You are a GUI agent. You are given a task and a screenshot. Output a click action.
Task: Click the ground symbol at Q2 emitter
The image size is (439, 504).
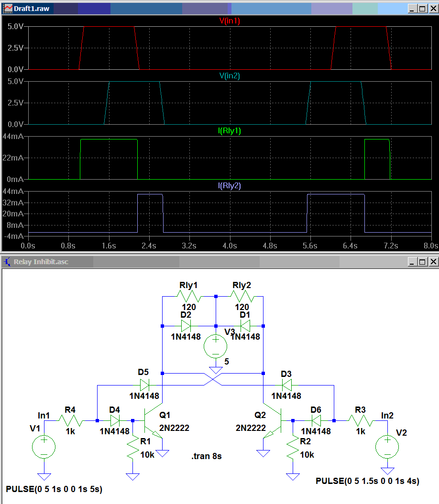(263, 453)
